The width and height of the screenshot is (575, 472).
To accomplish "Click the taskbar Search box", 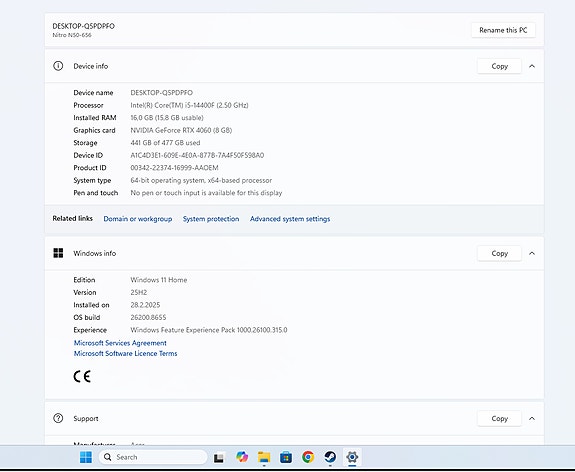I will [x=153, y=457].
